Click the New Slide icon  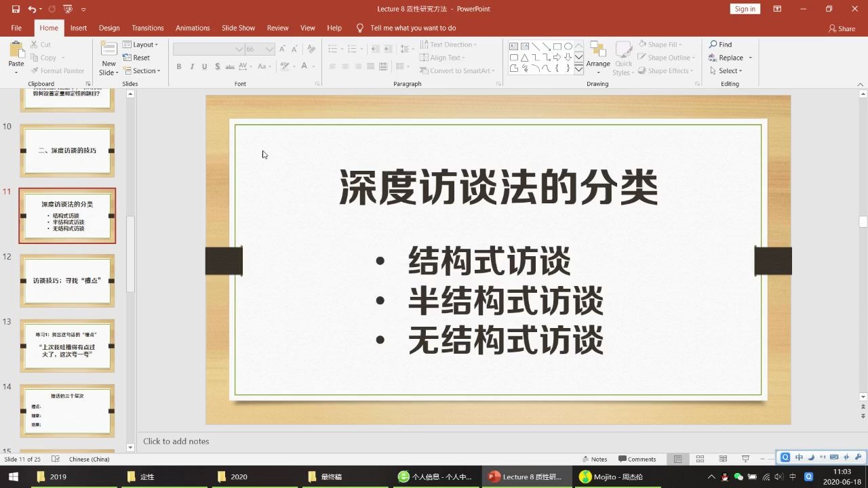point(108,49)
